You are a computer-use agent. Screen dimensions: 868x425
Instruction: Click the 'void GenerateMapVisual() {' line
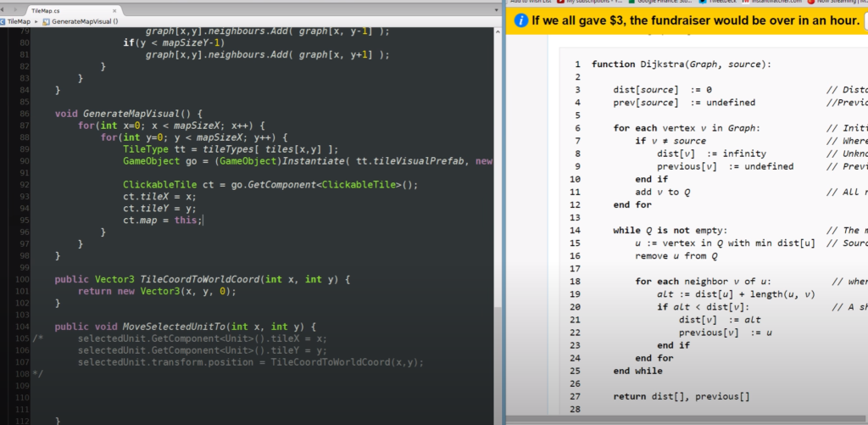point(129,114)
